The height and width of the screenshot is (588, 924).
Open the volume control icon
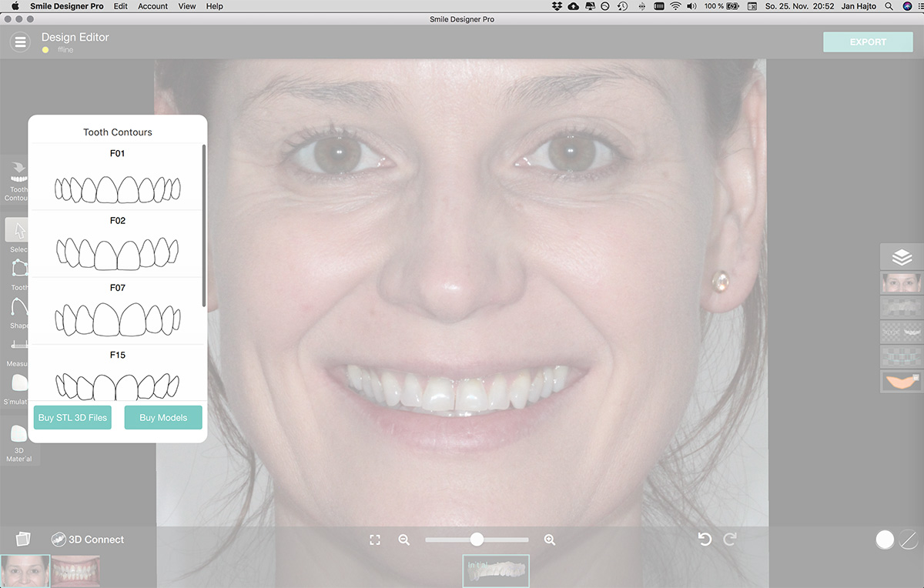[x=691, y=6]
